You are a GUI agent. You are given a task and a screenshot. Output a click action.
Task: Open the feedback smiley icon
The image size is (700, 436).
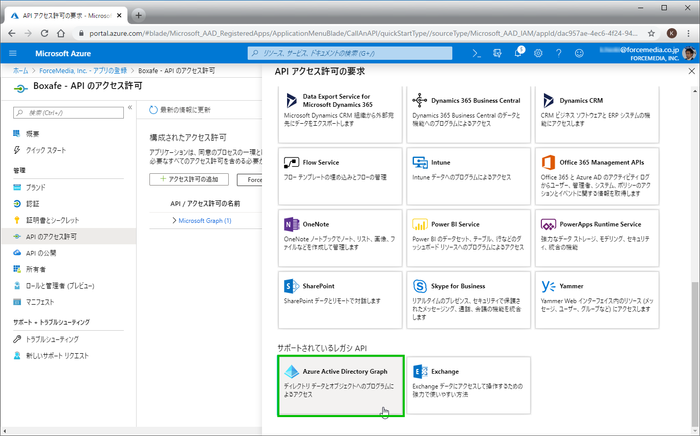(x=579, y=53)
